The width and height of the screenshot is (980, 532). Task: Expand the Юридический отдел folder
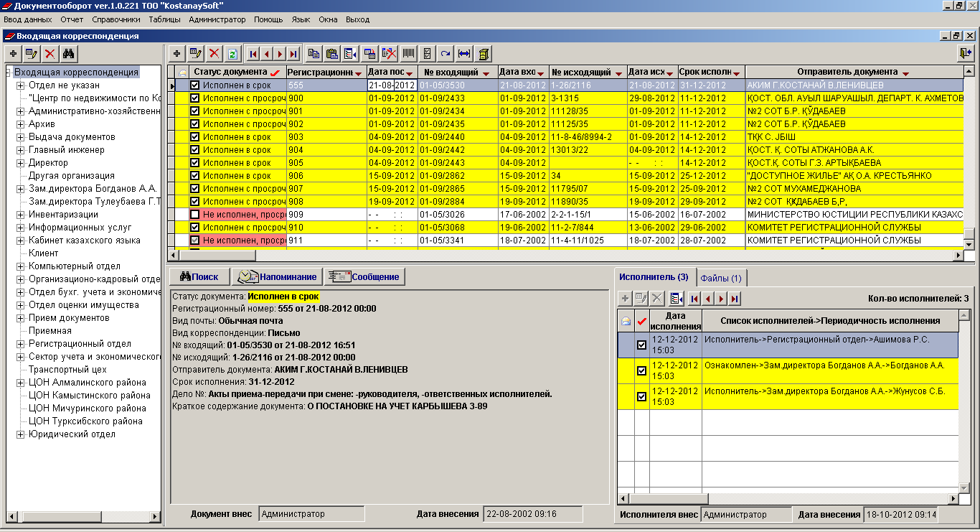tap(21, 434)
